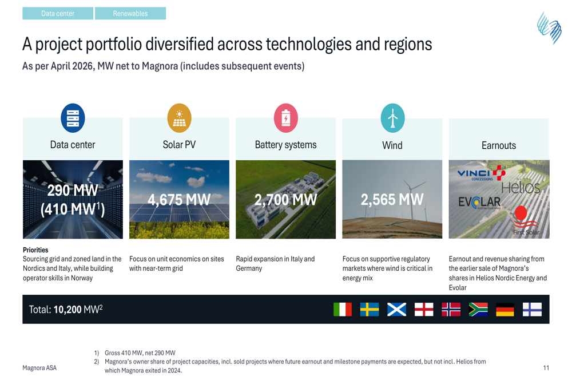
Task: Click the 'Magnora ASA' footer text
Action: (39, 368)
